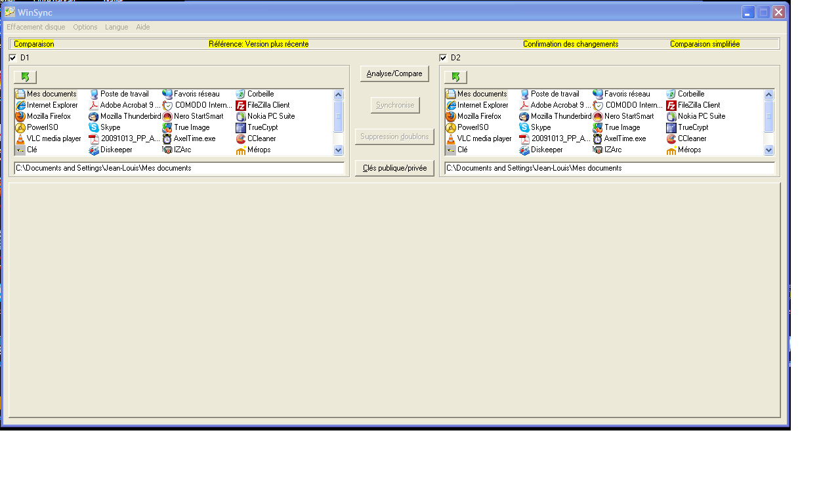Select FileZilla Client in D2 list
The width and height of the screenshot is (840, 504).
671,105
